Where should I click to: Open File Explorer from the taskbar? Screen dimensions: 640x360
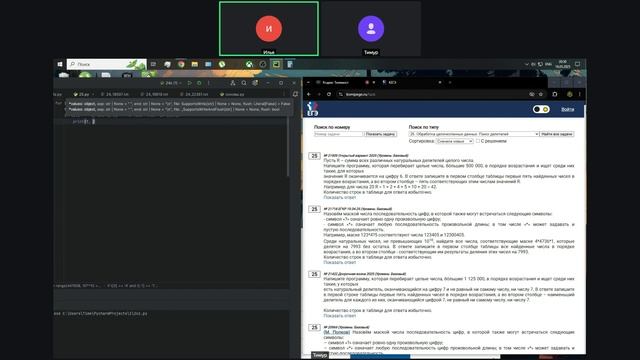click(x=195, y=64)
